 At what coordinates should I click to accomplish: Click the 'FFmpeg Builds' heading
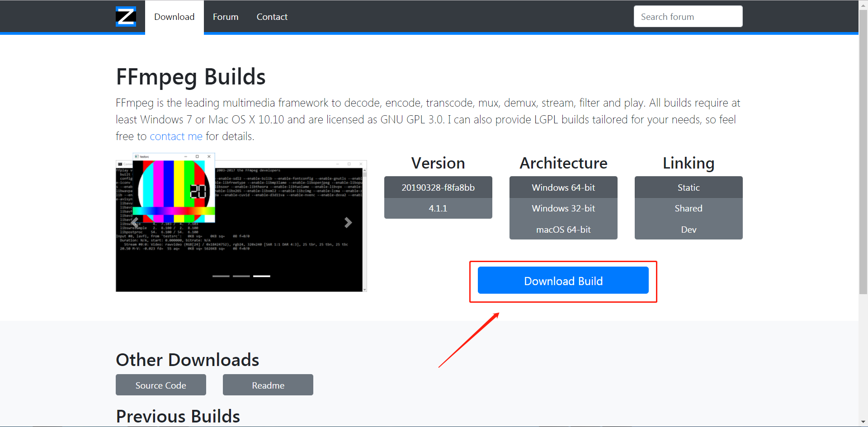pyautogui.click(x=191, y=77)
